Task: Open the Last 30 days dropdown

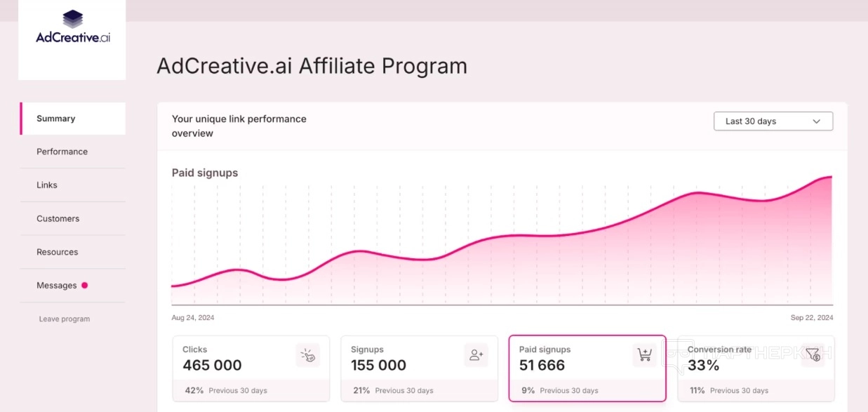Action: pos(773,121)
